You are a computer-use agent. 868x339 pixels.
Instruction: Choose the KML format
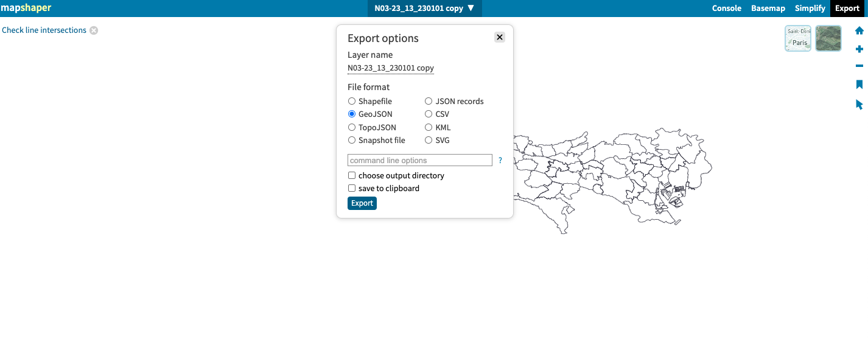coord(429,127)
